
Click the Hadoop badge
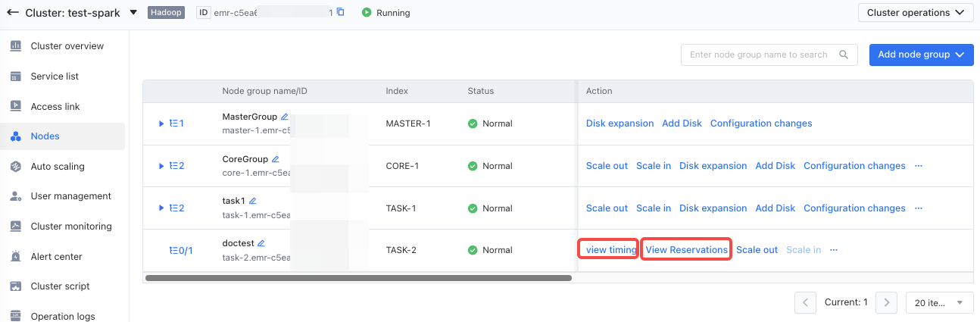(166, 13)
